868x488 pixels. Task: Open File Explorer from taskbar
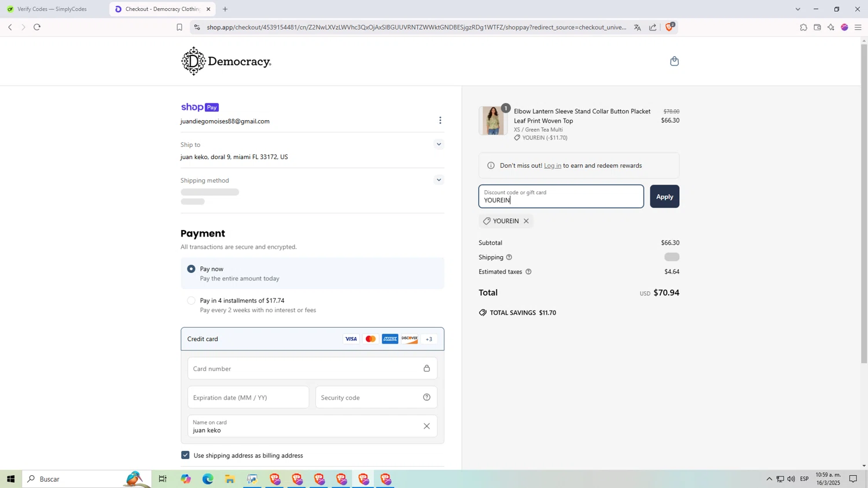coord(230,479)
